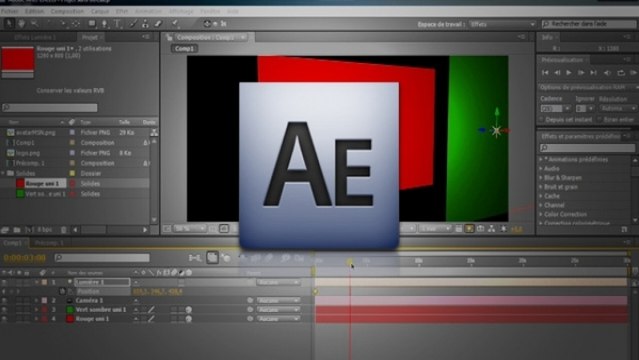Screen dimensions: 639x360
Task: Select the Pen tool
Action: (105, 24)
